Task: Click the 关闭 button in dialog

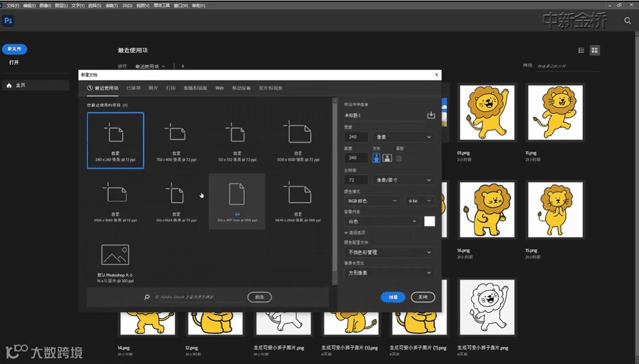Action: pos(422,297)
